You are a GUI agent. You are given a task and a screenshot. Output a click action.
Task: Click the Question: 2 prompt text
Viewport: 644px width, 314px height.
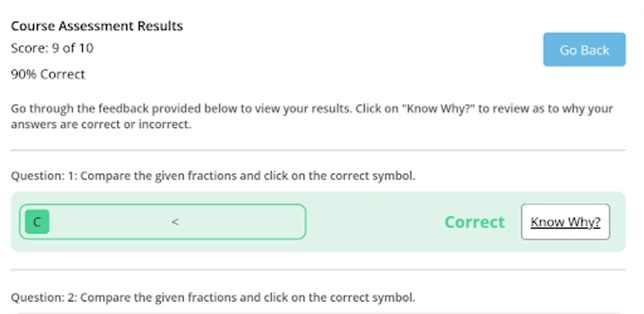213,297
